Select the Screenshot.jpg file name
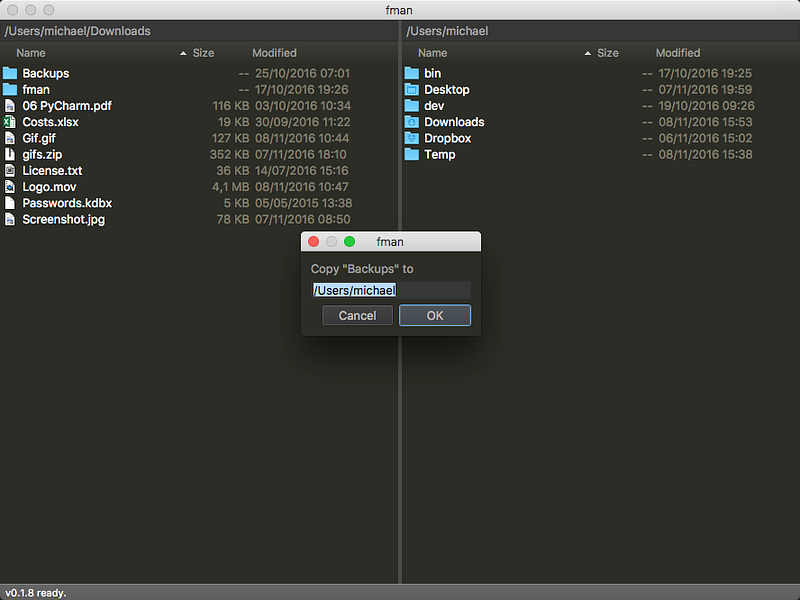The height and width of the screenshot is (600, 800). pos(64,219)
